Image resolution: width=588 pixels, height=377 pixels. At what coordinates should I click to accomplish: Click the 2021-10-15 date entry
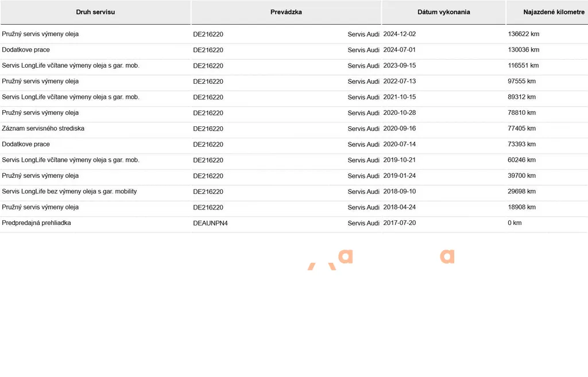tap(400, 96)
